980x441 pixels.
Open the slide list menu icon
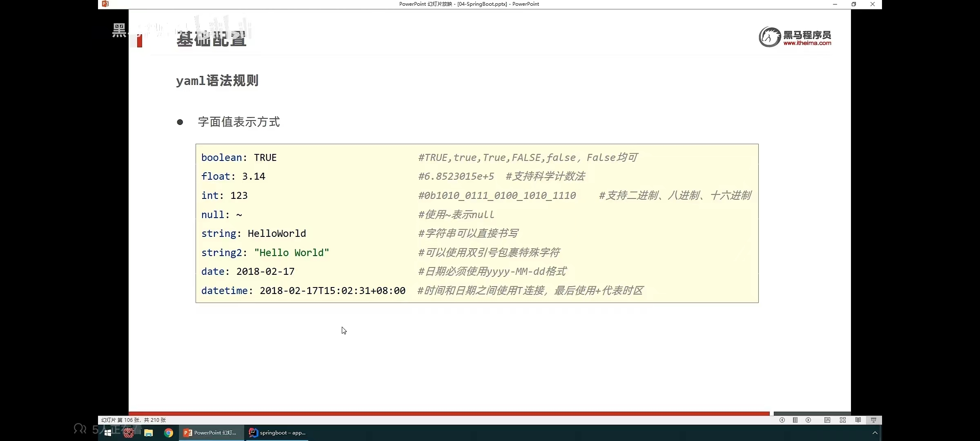pos(795,420)
